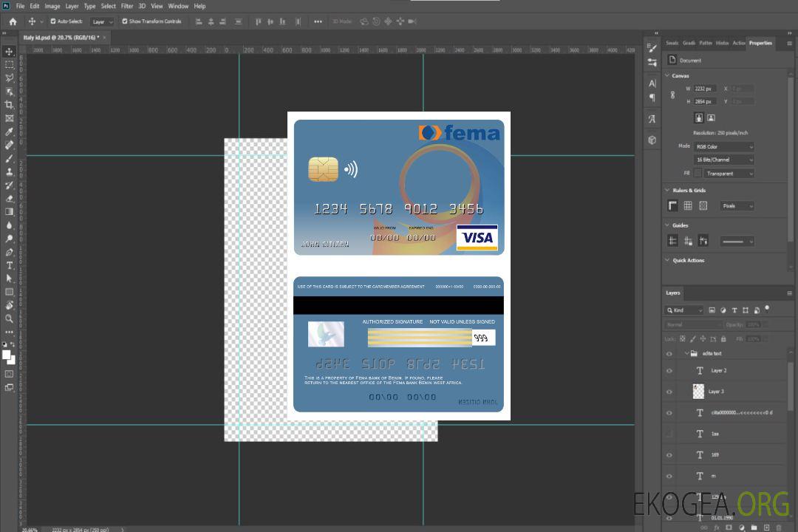The image size is (798, 532).
Task: Open the Character panel icon
Action: [x=652, y=83]
